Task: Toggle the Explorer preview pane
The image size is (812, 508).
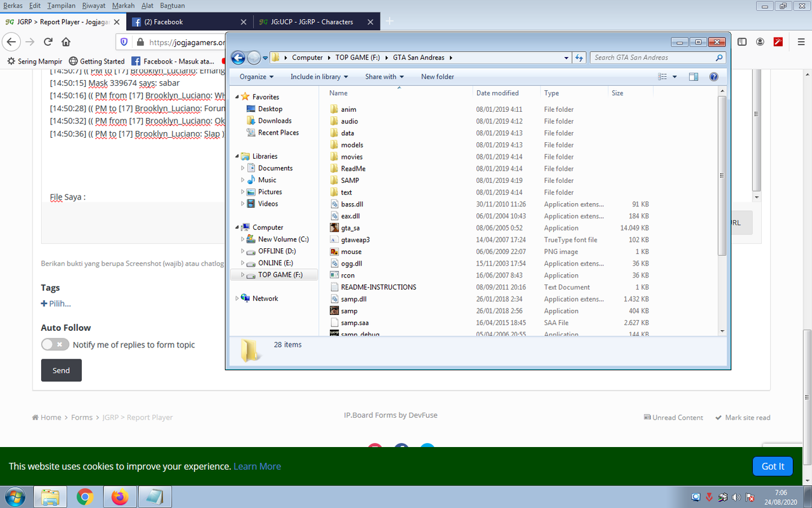Action: click(693, 77)
